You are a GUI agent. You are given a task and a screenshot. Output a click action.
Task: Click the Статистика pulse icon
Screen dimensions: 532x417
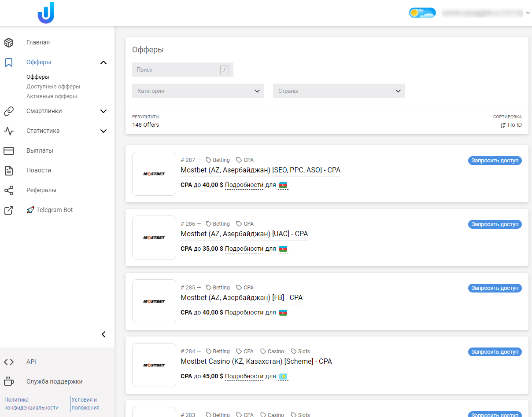(9, 131)
